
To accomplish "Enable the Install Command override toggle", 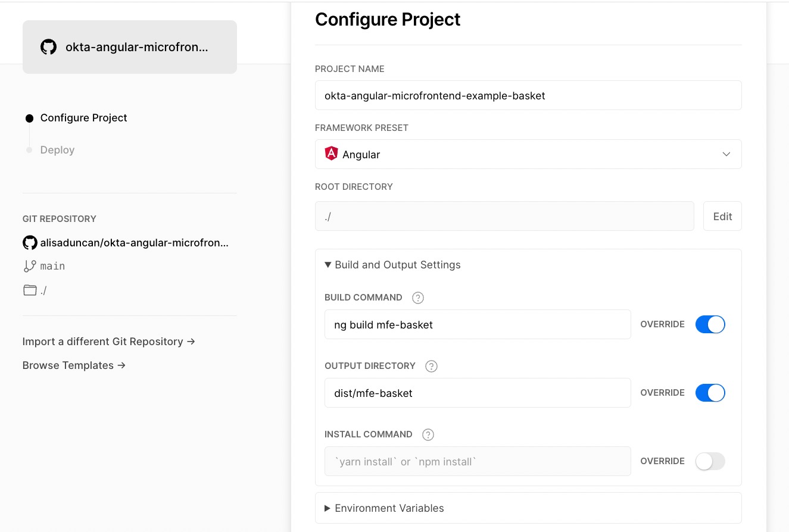I will click(x=710, y=461).
